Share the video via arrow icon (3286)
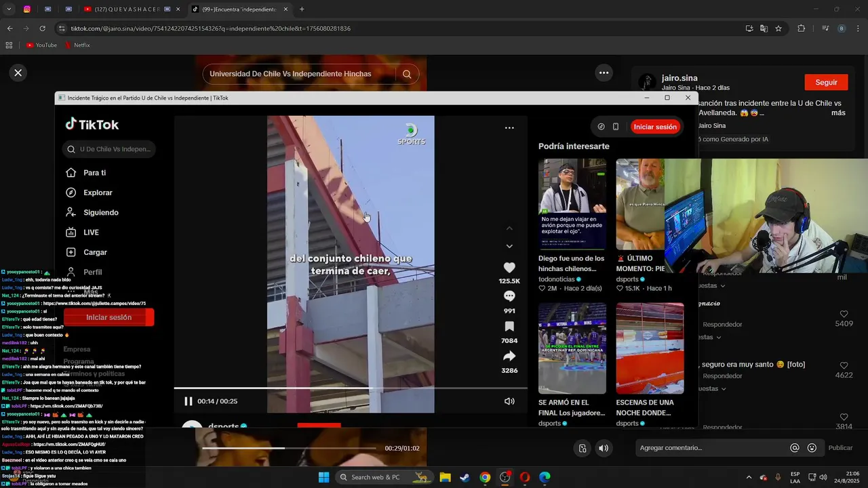Viewport: 868px width, 488px height. click(x=509, y=357)
